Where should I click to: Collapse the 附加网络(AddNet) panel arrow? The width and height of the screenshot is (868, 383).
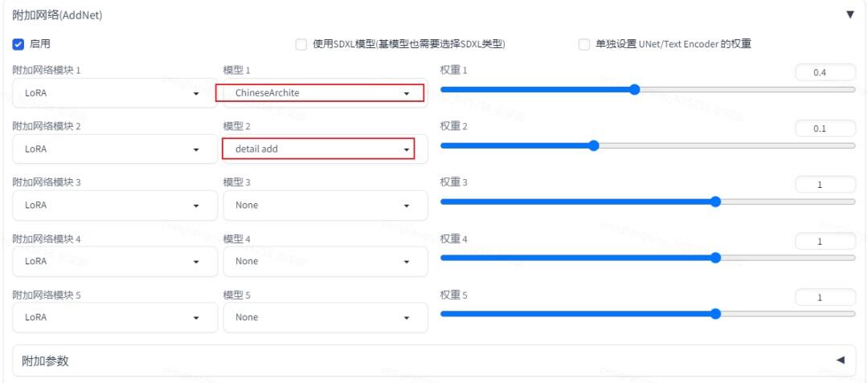point(850,15)
